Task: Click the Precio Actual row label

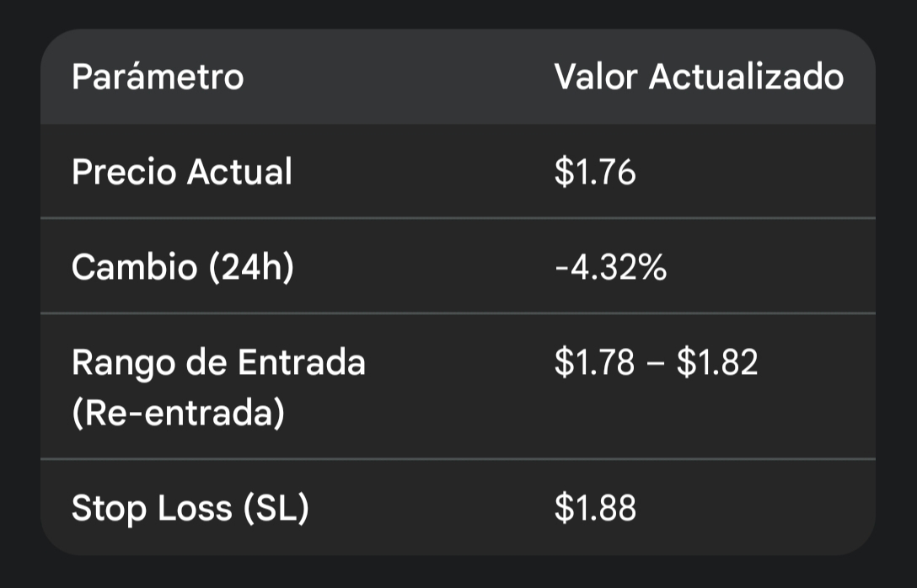Action: pyautogui.click(x=182, y=172)
